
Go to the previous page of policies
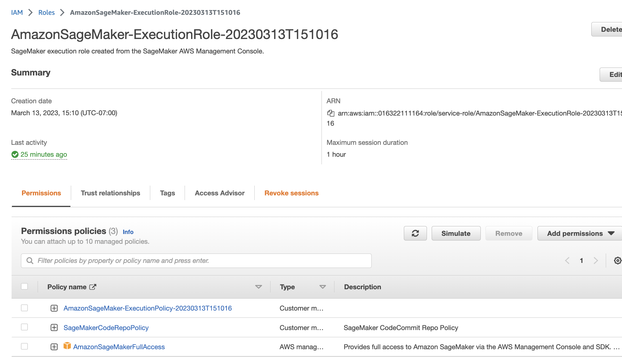point(567,260)
